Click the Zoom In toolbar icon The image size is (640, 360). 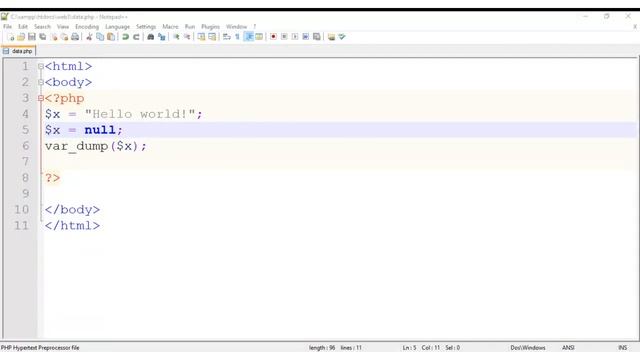click(176, 37)
